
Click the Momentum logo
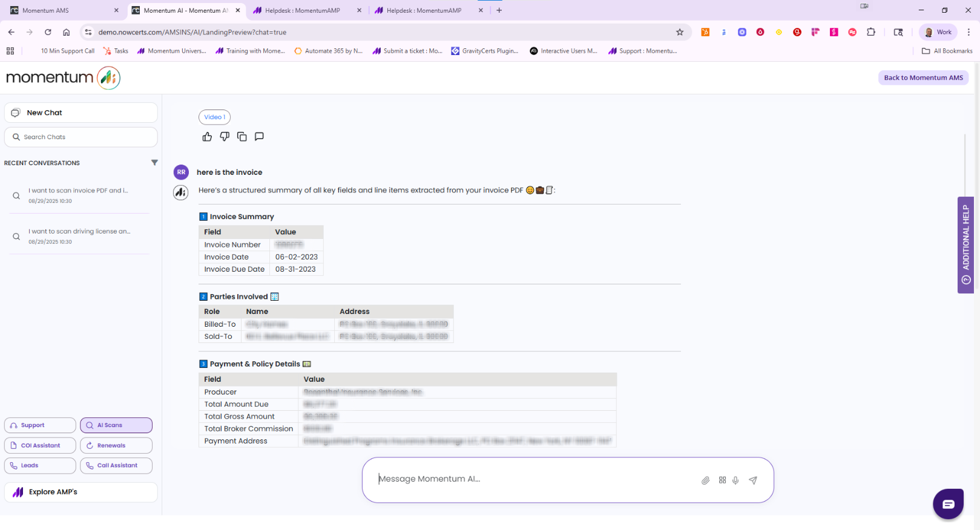click(63, 77)
